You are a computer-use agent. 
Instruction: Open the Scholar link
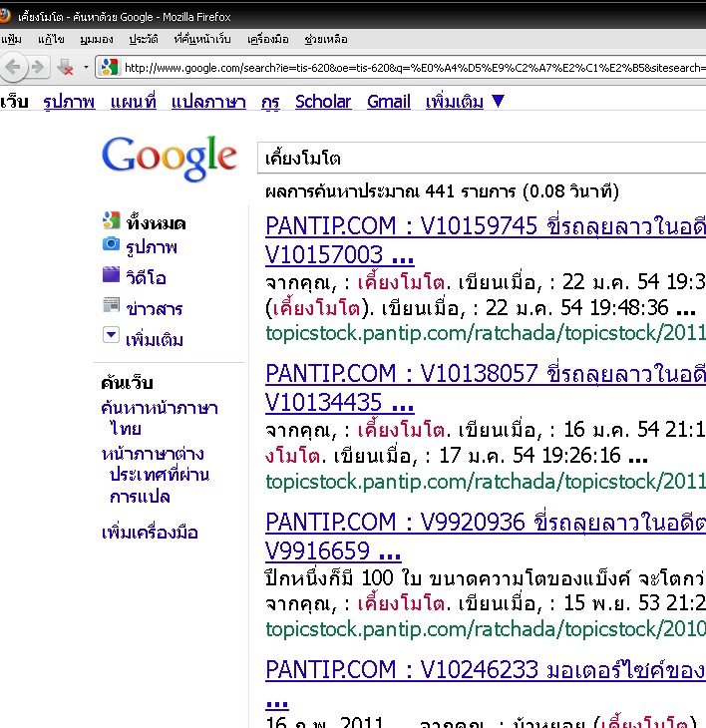click(x=323, y=102)
